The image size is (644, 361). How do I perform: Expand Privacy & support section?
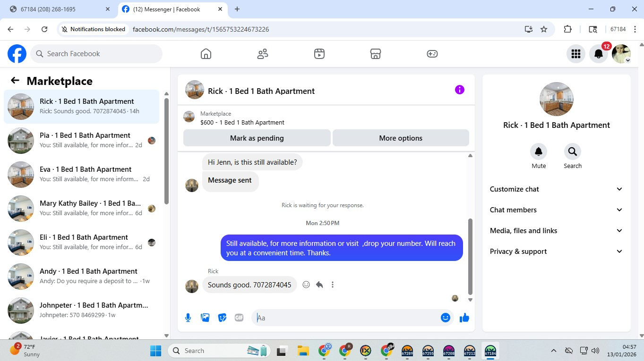(557, 252)
